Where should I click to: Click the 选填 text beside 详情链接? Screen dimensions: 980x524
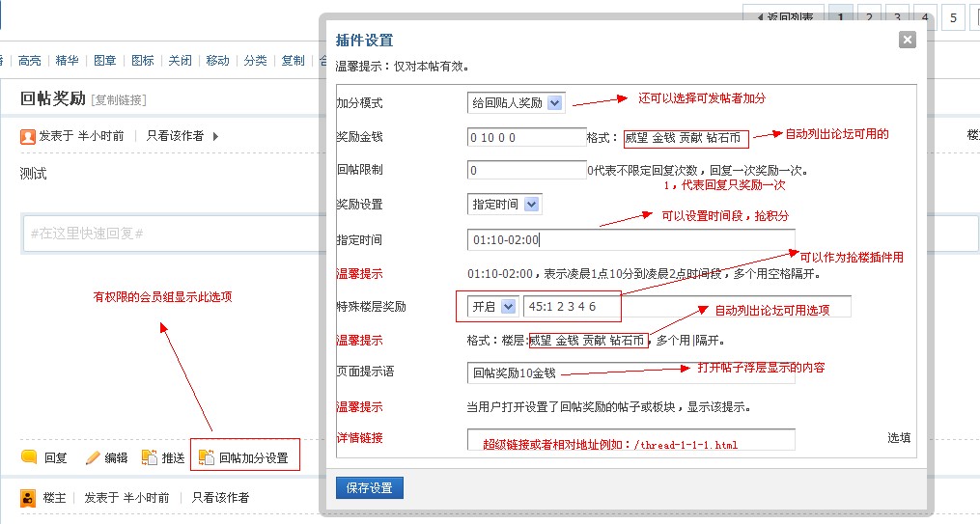pos(899,438)
